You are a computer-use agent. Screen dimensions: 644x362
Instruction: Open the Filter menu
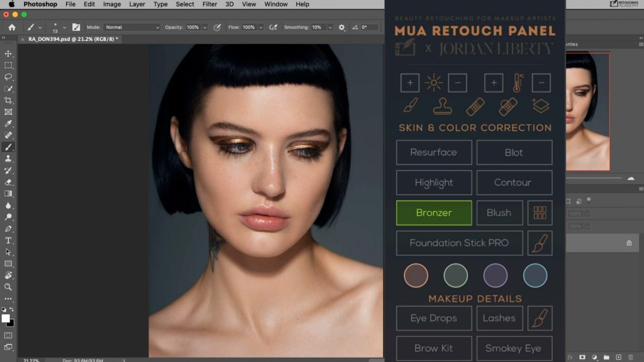209,4
